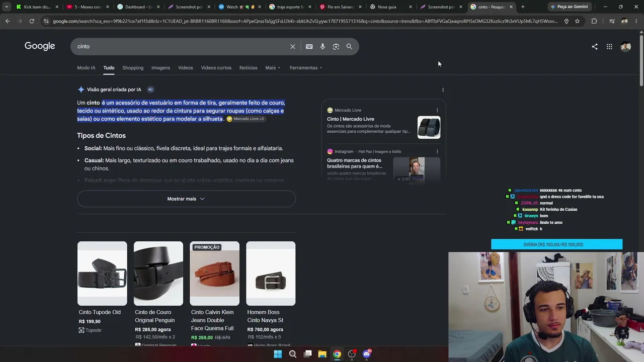Open options for Mercado Livre source card
This screenshot has height=362, width=644.
(x=437, y=110)
